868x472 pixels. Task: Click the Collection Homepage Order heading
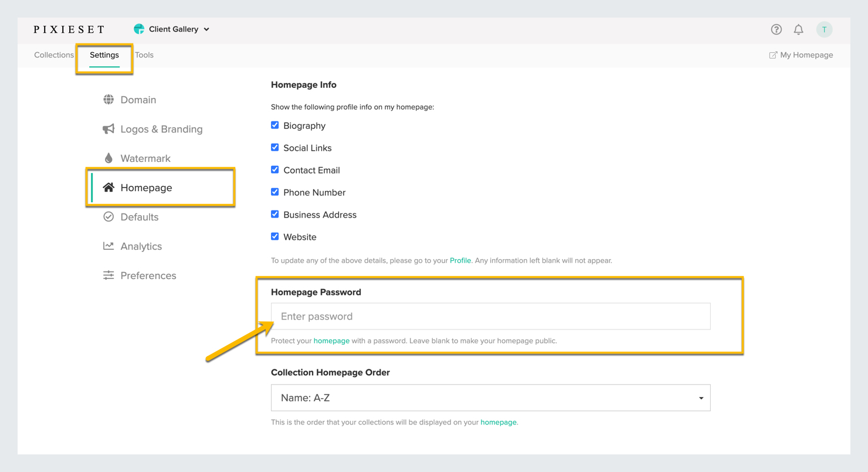pos(330,372)
